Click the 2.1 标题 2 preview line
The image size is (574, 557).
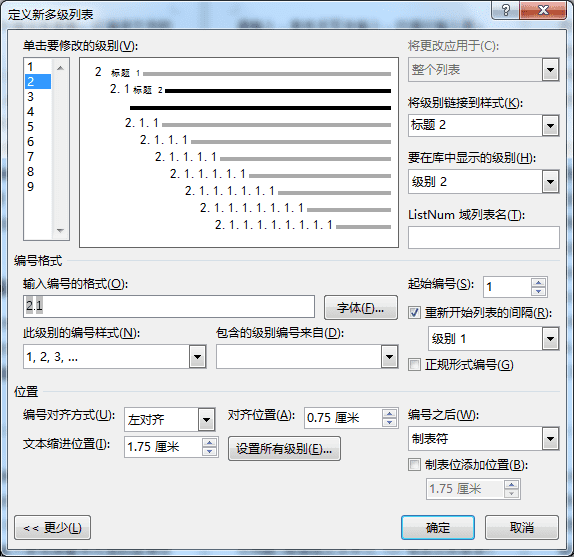click(x=250, y=89)
